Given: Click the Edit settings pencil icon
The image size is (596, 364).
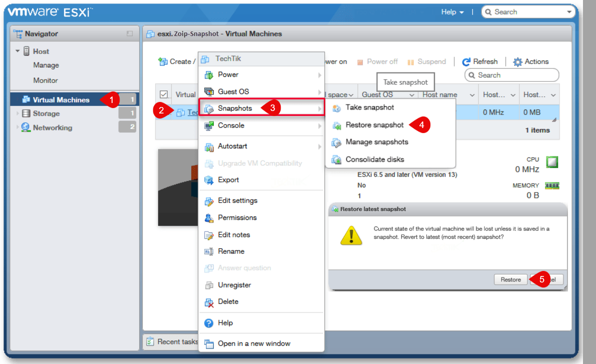Looking at the screenshot, I should (x=209, y=201).
